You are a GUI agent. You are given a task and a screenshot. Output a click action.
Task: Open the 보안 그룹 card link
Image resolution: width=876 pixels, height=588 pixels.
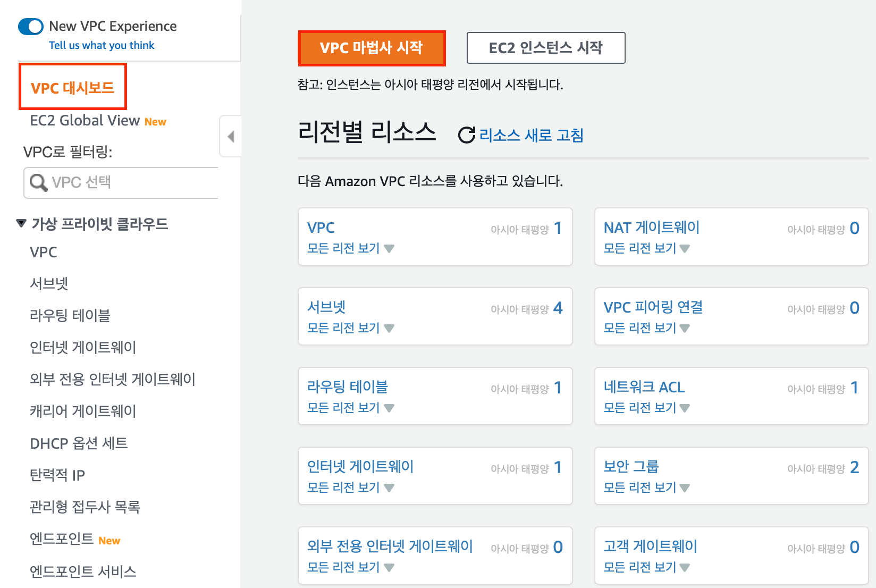click(631, 467)
